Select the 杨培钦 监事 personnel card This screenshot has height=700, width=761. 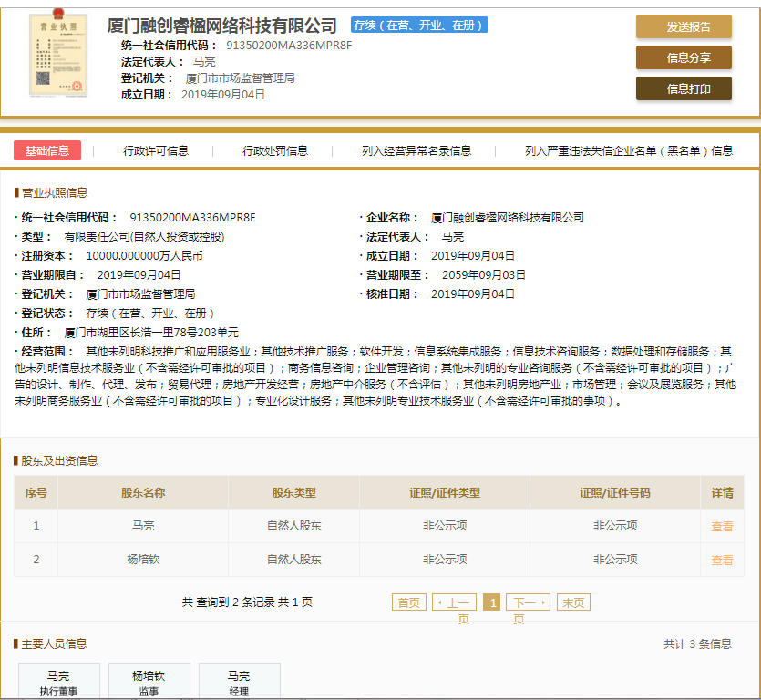pos(149,683)
